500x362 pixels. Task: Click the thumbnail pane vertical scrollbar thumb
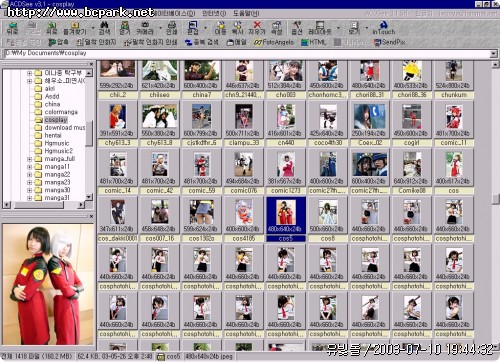click(x=496, y=199)
